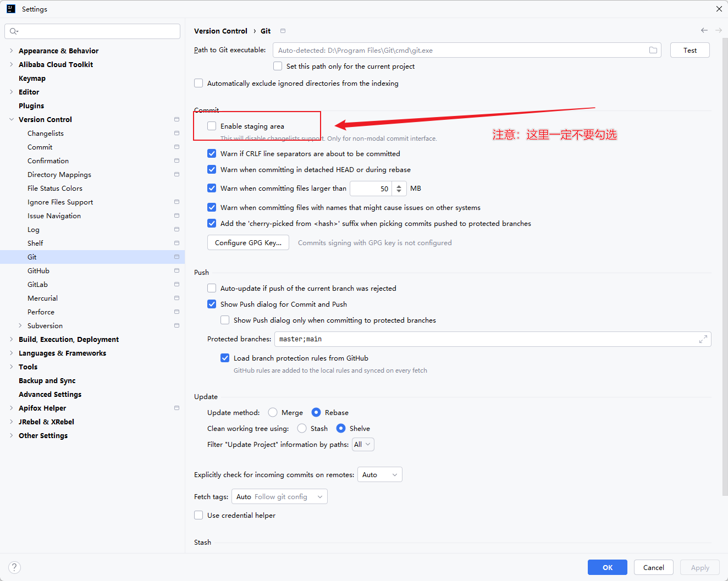Enable the staging area checkbox
This screenshot has width=728, height=581.
212,126
